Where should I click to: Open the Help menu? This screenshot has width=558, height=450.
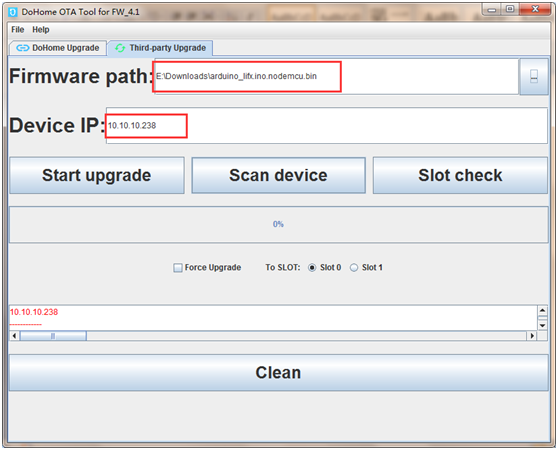point(41,30)
